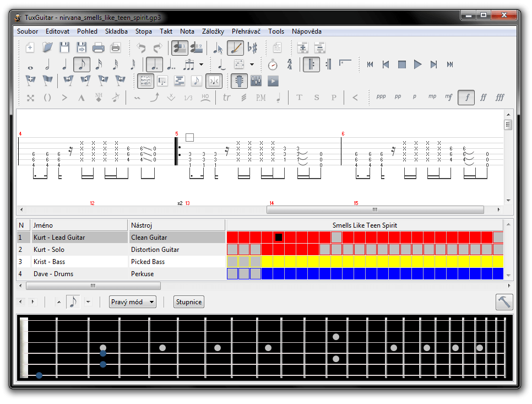Click the black current-measure square
The height and width of the screenshot is (404, 532).
coord(279,238)
